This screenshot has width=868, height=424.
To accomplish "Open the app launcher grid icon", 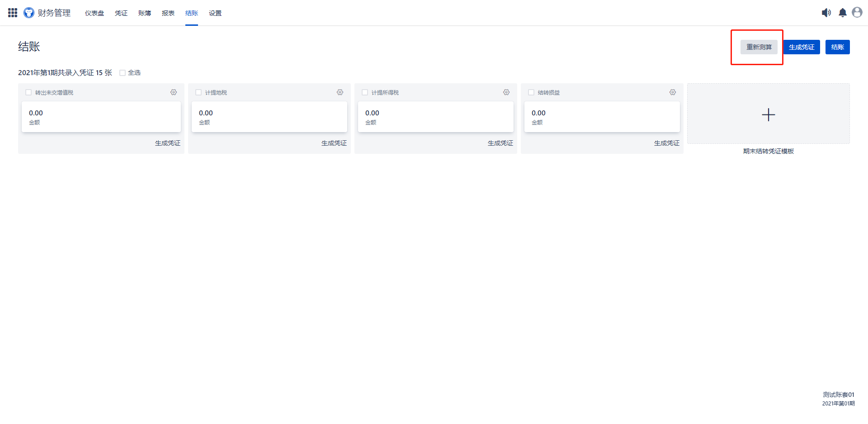I will click(13, 13).
